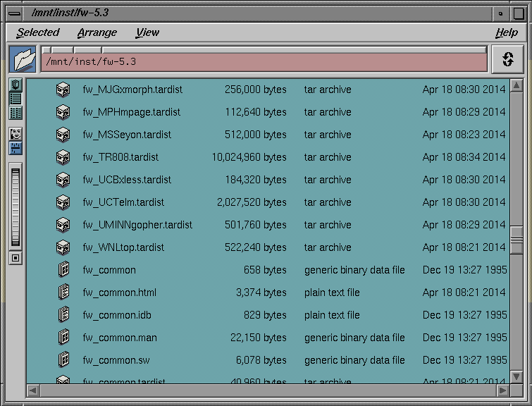
Task: Switch to list view mode
Action: [x=16, y=99]
